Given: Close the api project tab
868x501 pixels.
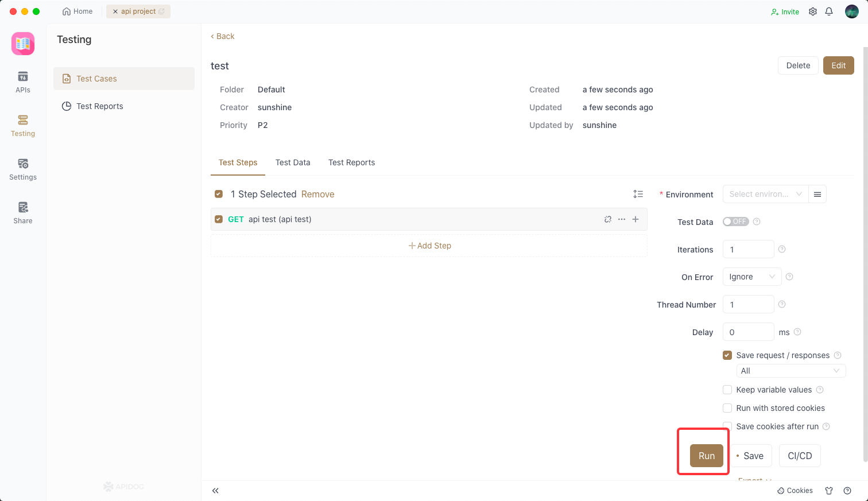Looking at the screenshot, I should (x=115, y=11).
